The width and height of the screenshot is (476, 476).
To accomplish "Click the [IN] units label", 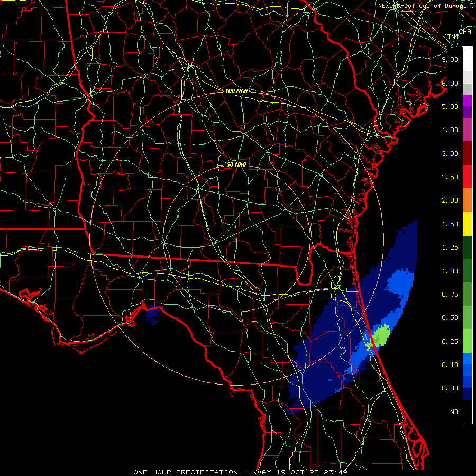I will 452,36.
